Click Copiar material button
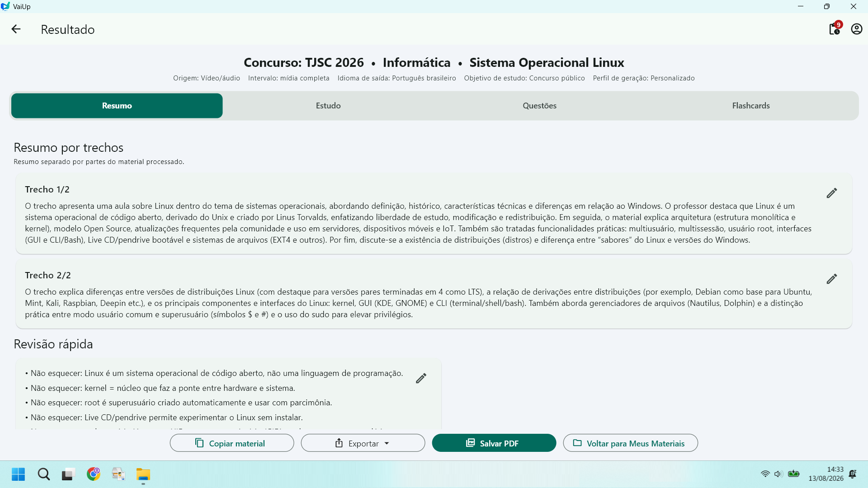Screen dimensions: 868x488 (232, 443)
